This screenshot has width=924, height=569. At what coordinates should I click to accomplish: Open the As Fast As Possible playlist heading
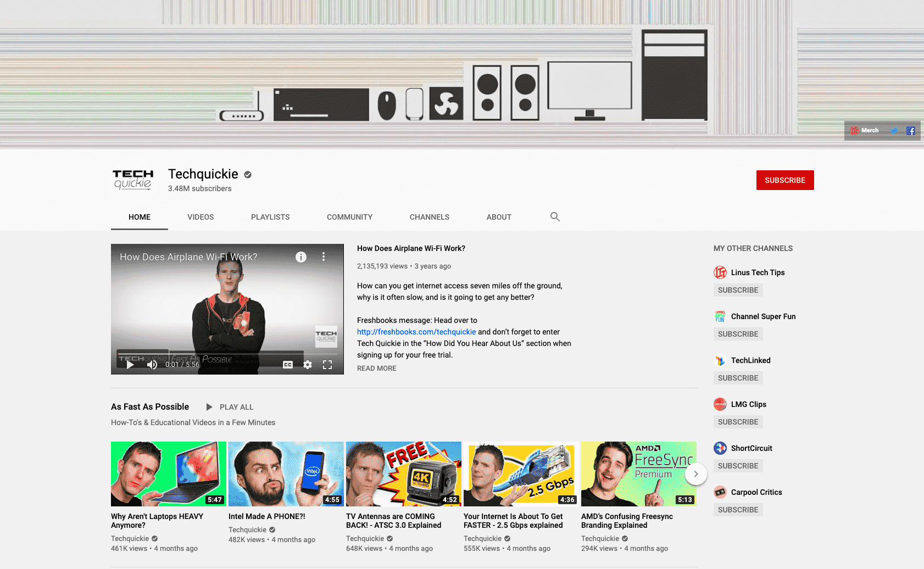coord(150,407)
